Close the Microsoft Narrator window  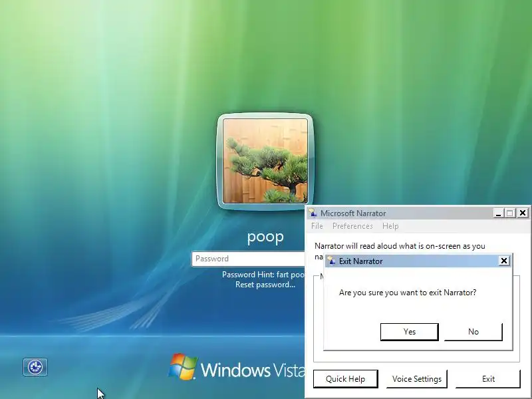tap(523, 213)
